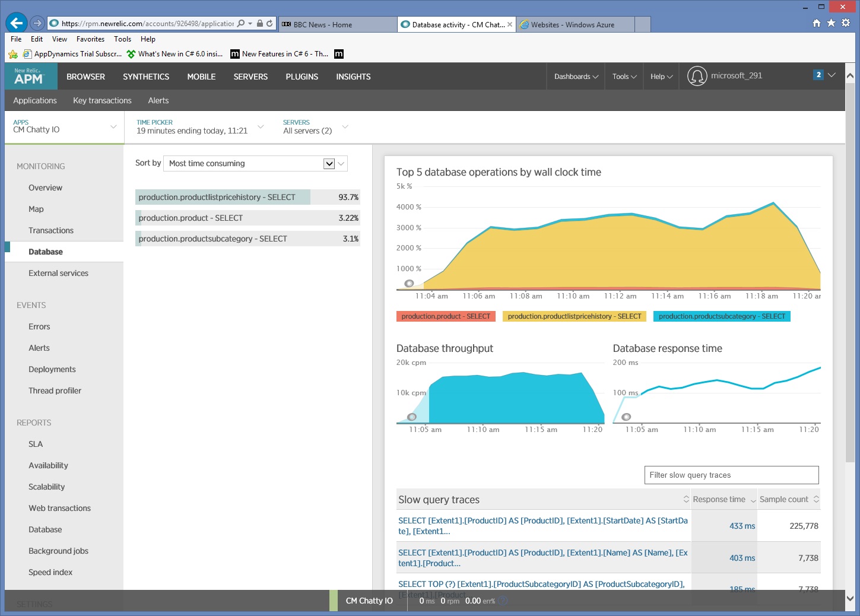
Task: Open New Features in C# 6 bookmark
Action: click(x=280, y=54)
